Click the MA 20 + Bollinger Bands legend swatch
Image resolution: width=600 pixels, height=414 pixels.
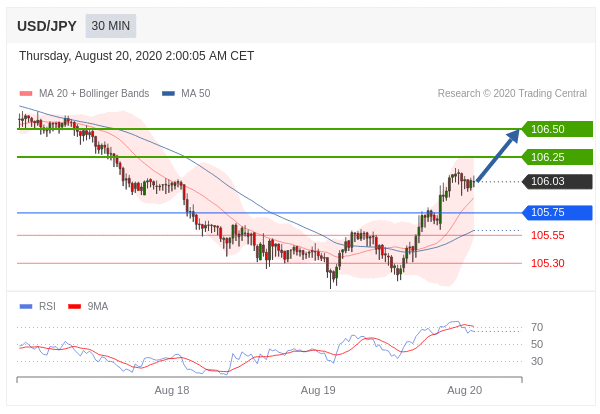26,93
